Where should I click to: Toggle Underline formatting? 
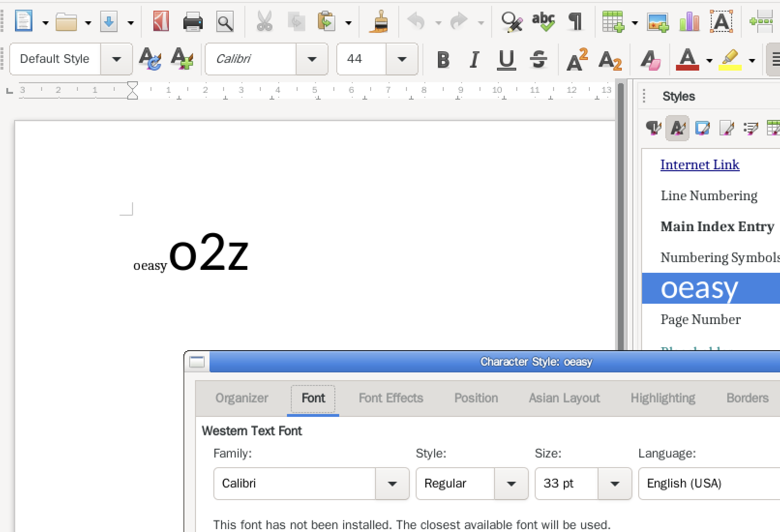tap(507, 60)
